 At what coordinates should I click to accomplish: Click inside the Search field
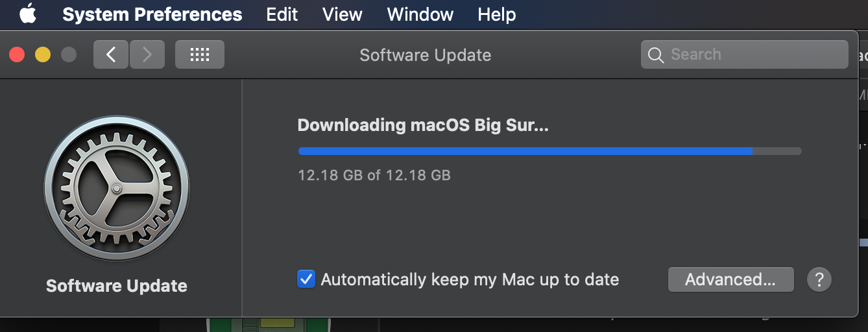(745, 54)
